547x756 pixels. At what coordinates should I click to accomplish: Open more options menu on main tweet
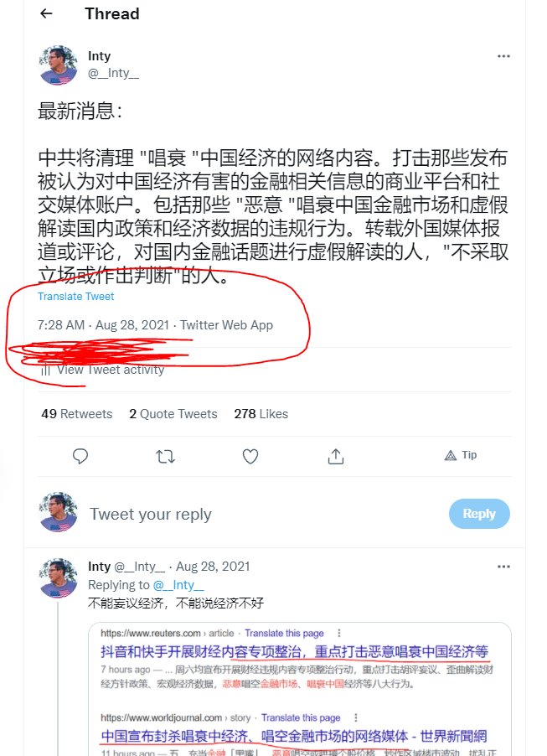pyautogui.click(x=503, y=56)
